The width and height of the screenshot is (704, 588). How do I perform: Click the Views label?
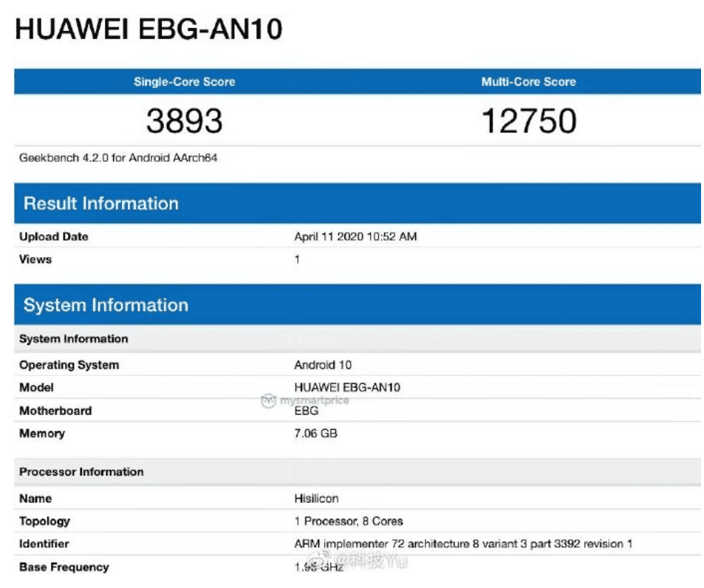[35, 259]
